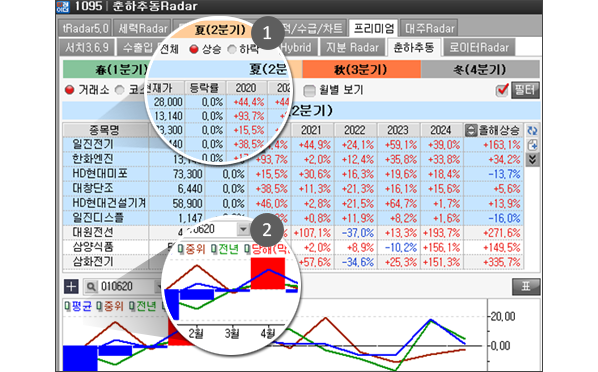Uncheck the checkbox next to 필터
This screenshot has width=598, height=372.
tap(502, 90)
